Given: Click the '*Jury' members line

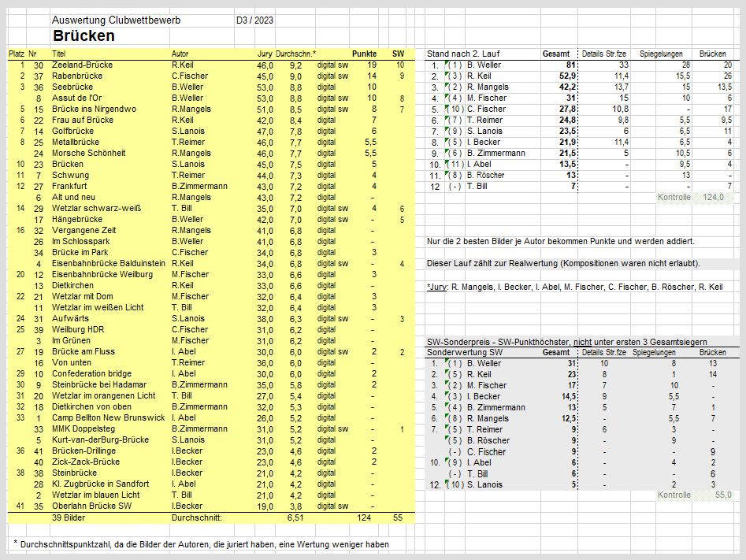Looking at the screenshot, I should pos(575,287).
